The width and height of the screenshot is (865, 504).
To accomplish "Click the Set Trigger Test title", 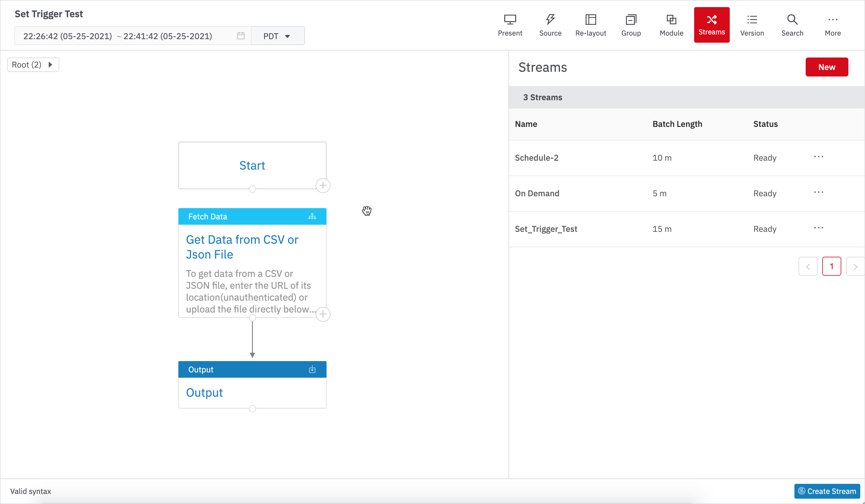I will click(x=49, y=14).
